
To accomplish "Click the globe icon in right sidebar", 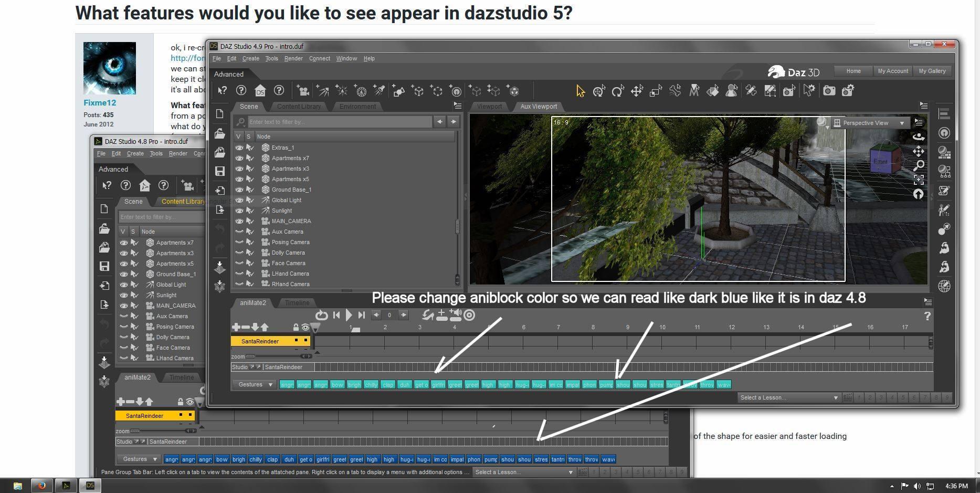I will point(944,286).
